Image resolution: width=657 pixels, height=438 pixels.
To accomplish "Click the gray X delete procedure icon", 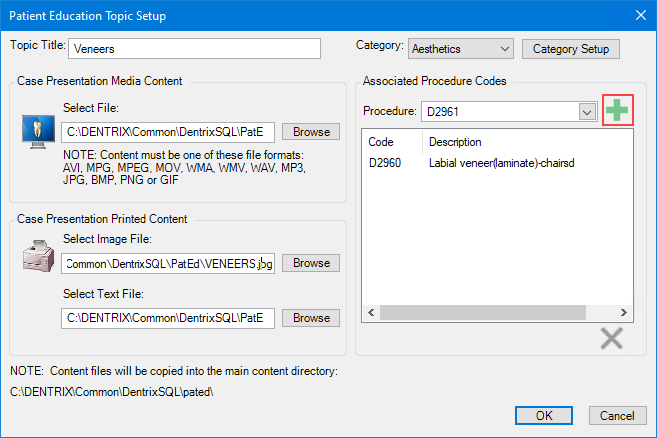I will click(611, 338).
